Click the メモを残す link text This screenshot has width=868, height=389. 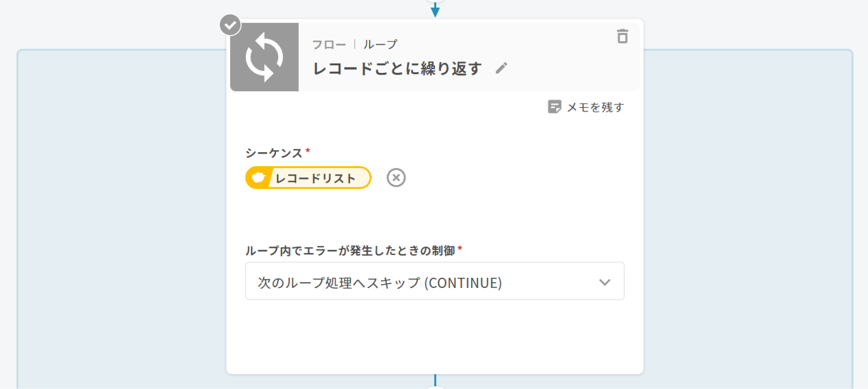[595, 107]
